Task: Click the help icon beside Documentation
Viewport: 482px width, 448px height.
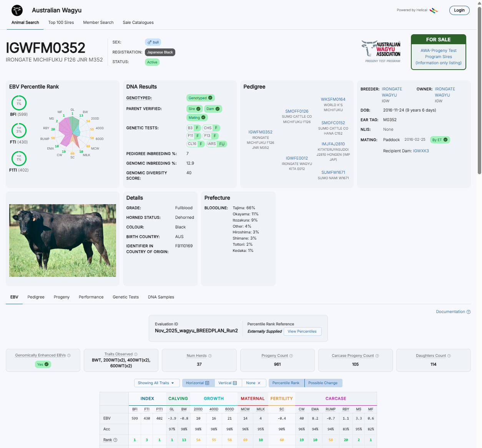Action: pyautogui.click(x=469, y=312)
